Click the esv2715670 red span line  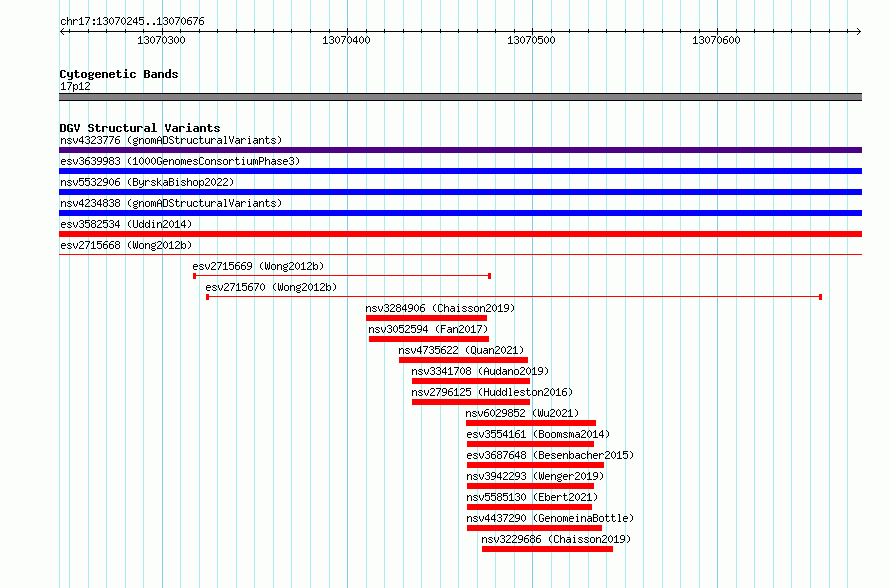(x=514, y=297)
